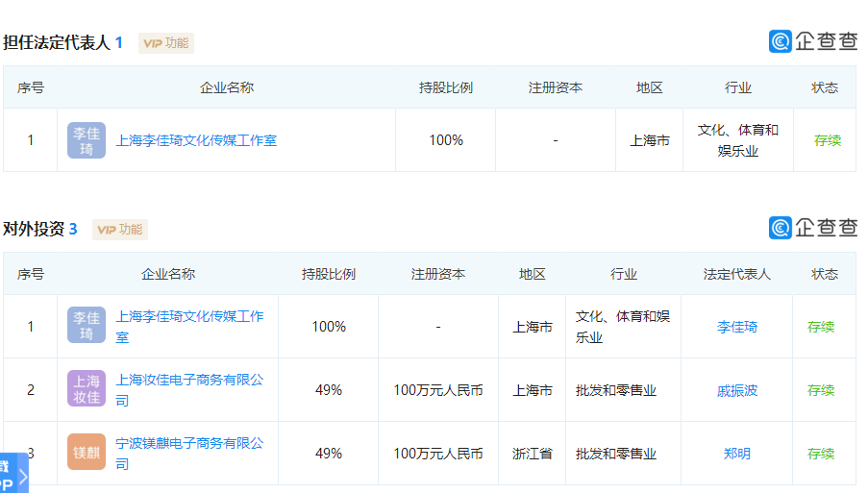The width and height of the screenshot is (868, 493).
Task: Open 上海李佳琦文化传媒工作室 link in investments table
Action: pyautogui.click(x=189, y=327)
